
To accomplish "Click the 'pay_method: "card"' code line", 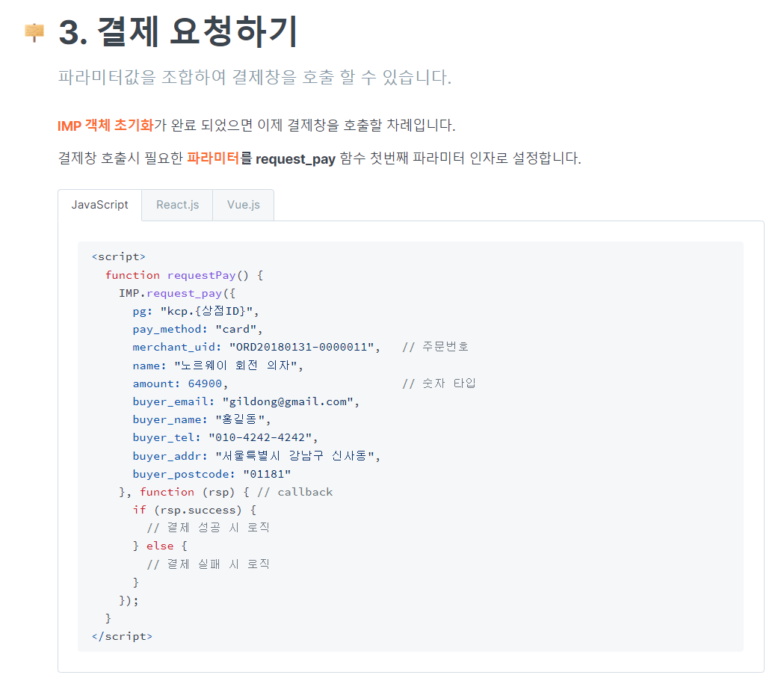I will 197,329.
